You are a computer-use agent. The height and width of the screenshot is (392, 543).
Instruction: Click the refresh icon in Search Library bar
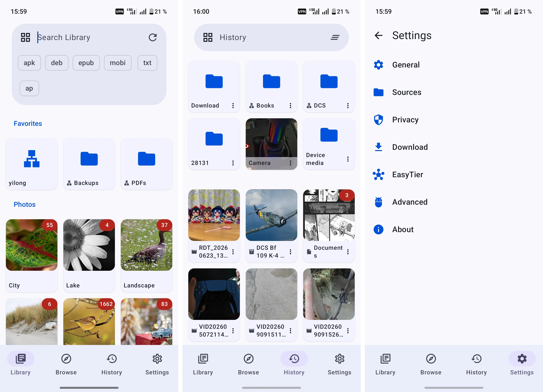pyautogui.click(x=153, y=37)
